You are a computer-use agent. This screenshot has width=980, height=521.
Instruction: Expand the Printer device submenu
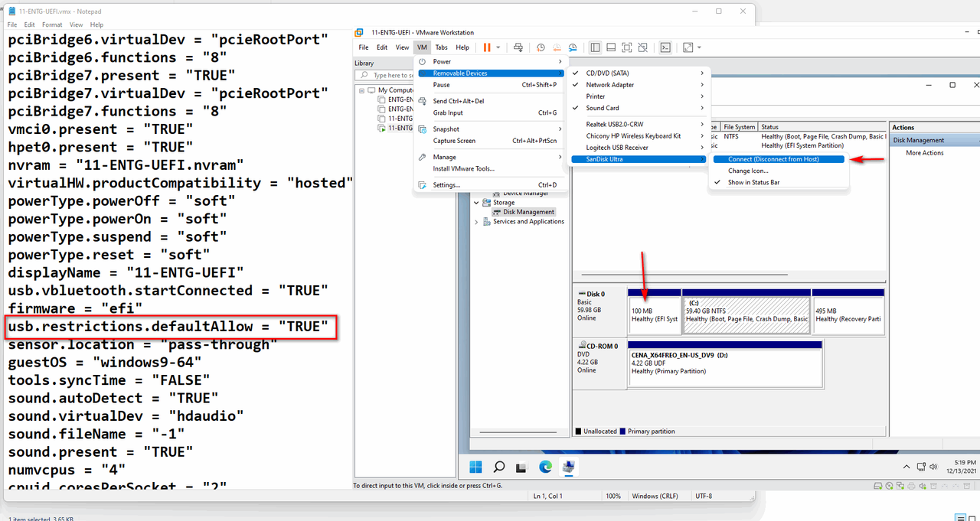pyautogui.click(x=639, y=96)
